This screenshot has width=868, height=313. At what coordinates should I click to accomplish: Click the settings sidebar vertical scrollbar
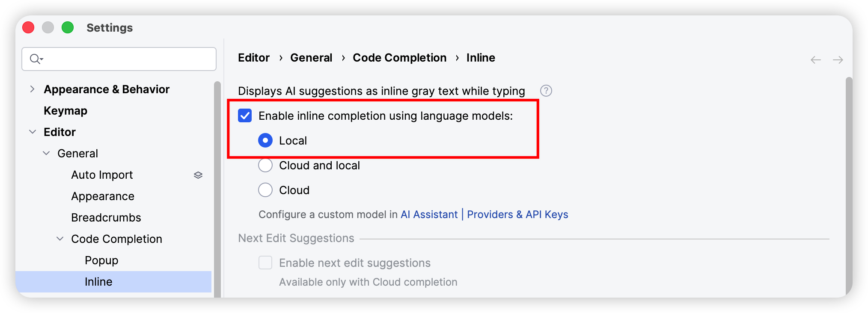click(217, 188)
